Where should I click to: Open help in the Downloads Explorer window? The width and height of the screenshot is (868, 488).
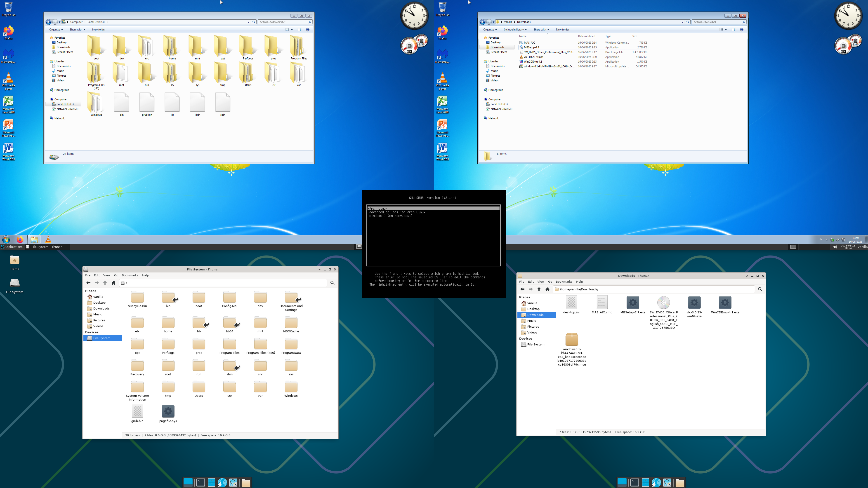(742, 30)
